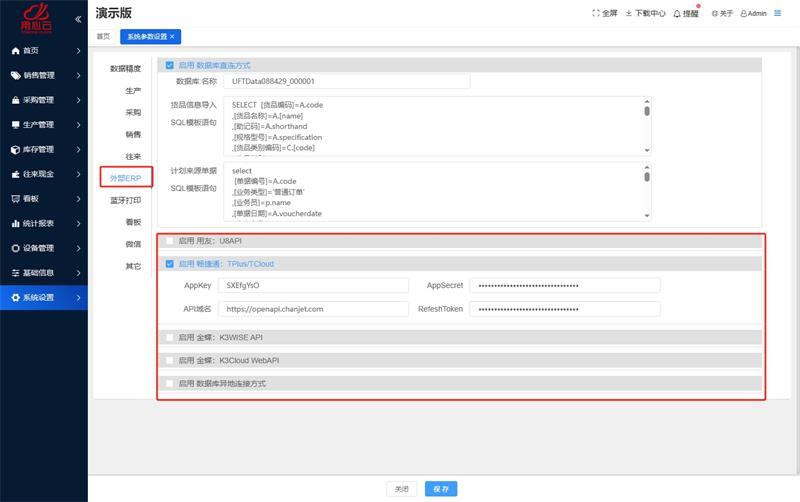
Task: Switch to the 首页 tab
Action: point(103,36)
